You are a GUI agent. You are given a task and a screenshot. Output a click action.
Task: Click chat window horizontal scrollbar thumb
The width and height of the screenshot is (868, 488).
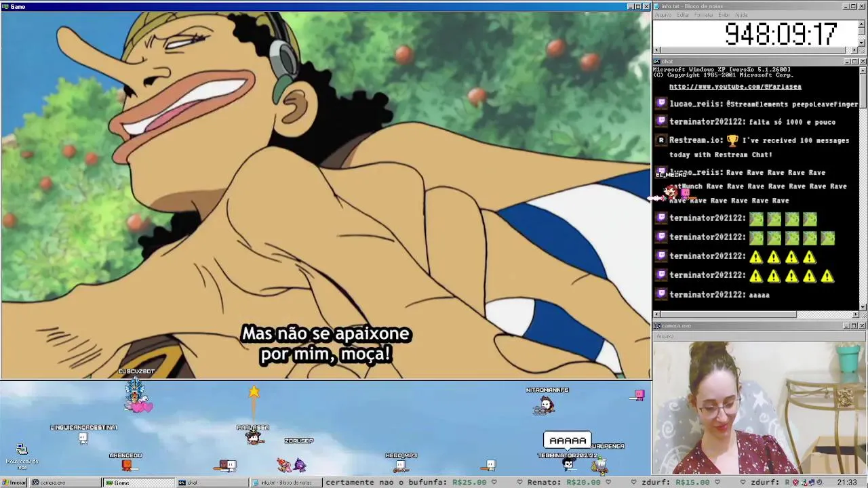[x=729, y=314]
